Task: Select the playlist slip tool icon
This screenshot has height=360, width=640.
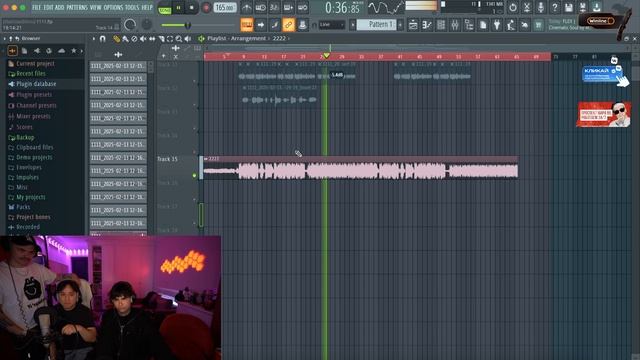Action: pyautogui.click(x=152, y=39)
